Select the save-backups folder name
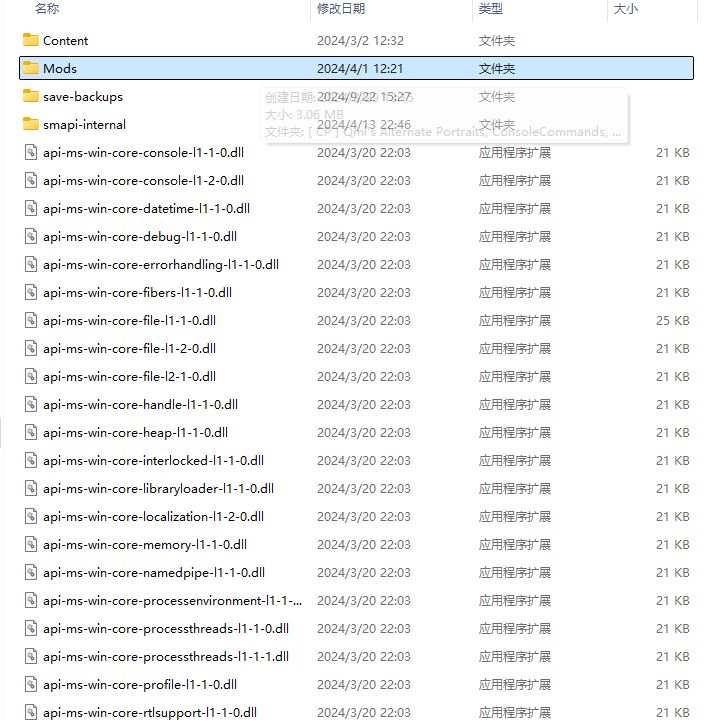 coord(83,97)
